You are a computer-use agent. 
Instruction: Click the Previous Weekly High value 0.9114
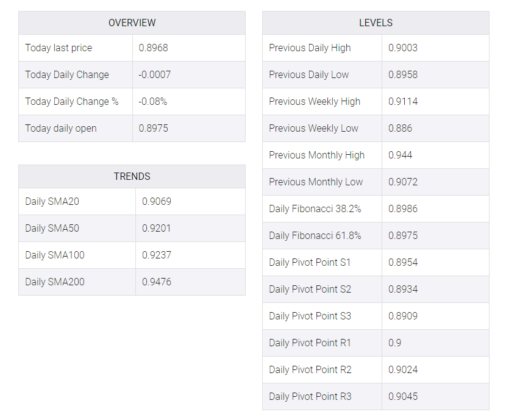tap(403, 101)
